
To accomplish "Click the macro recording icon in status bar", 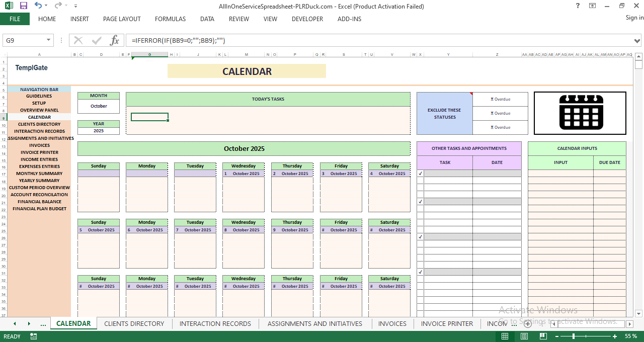I will point(34,336).
